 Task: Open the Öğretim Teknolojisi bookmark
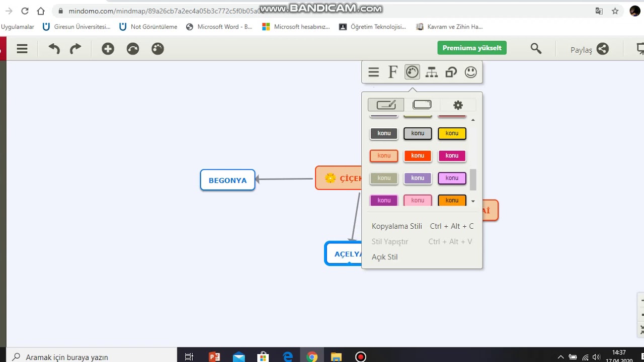point(372,27)
